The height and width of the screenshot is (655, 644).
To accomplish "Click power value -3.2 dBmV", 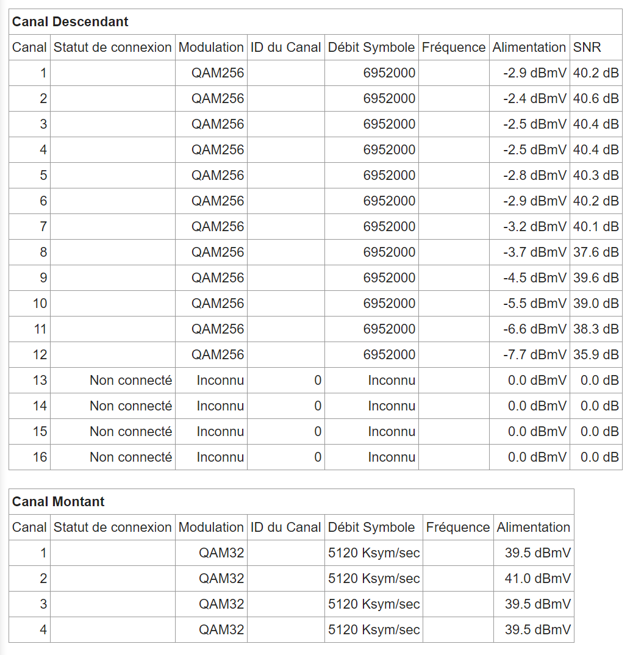I will pos(535,226).
